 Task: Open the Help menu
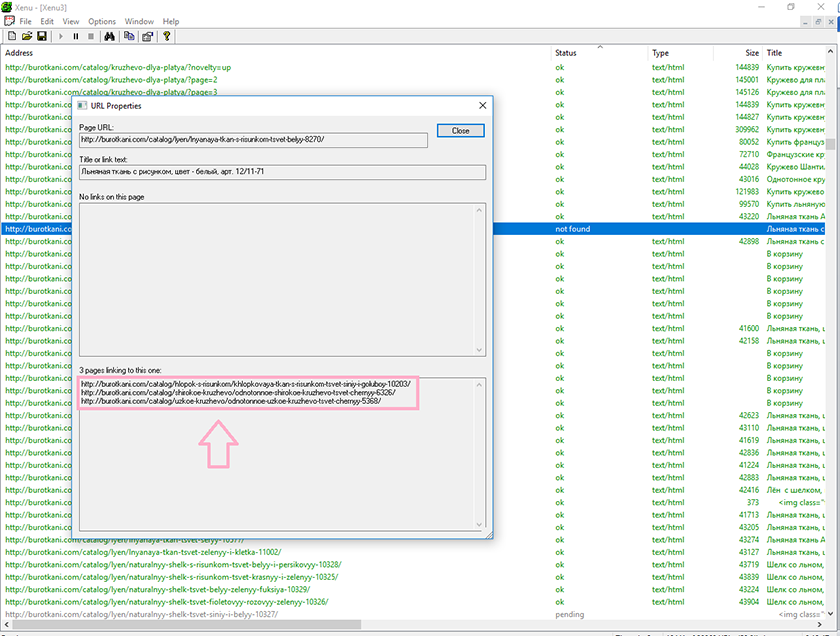pyautogui.click(x=171, y=21)
